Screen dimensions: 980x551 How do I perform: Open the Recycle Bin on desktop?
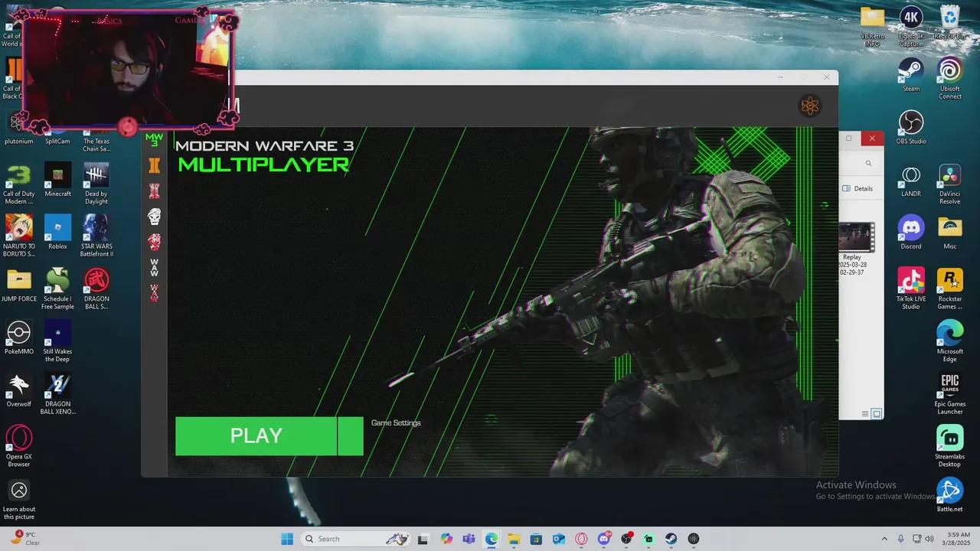949,23
